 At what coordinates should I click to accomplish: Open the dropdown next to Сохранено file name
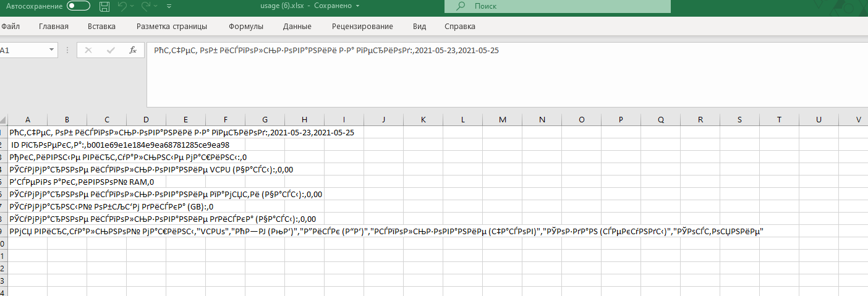click(357, 6)
